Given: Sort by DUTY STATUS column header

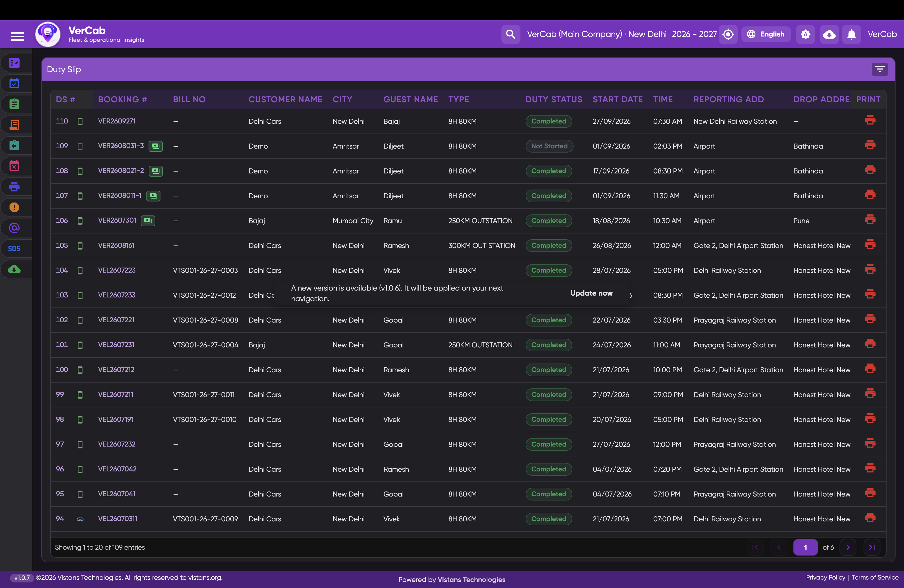Looking at the screenshot, I should 554,99.
